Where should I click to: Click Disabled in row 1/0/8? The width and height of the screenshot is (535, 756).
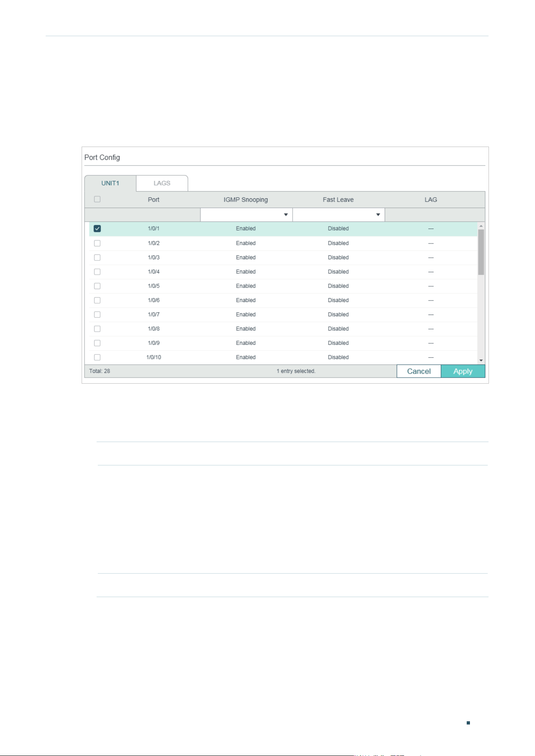[x=338, y=329]
